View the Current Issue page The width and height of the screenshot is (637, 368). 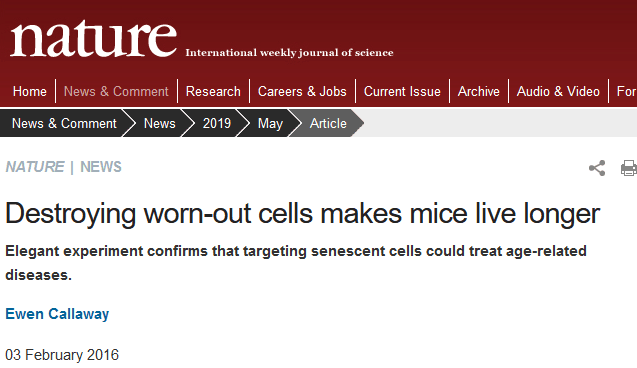pyautogui.click(x=402, y=91)
